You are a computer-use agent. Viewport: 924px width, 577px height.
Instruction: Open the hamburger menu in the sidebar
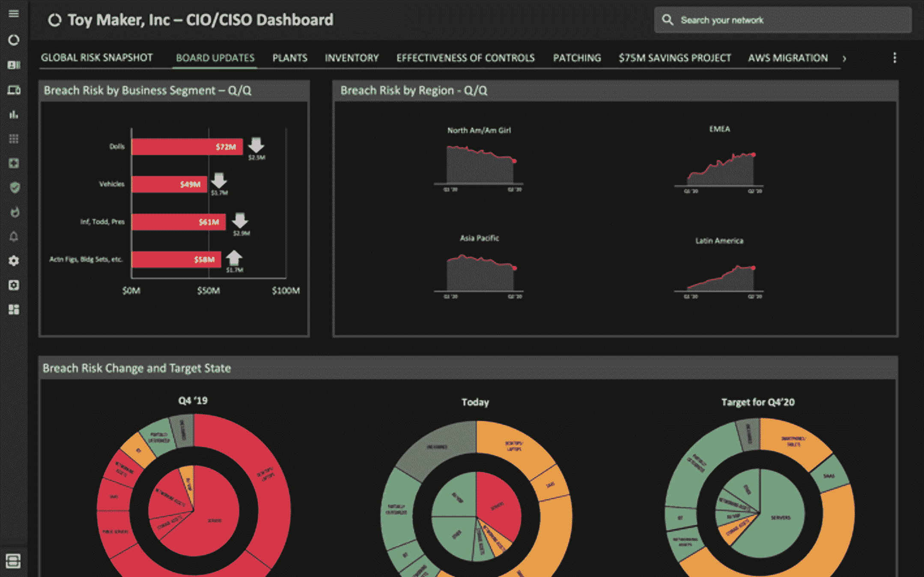(x=14, y=14)
